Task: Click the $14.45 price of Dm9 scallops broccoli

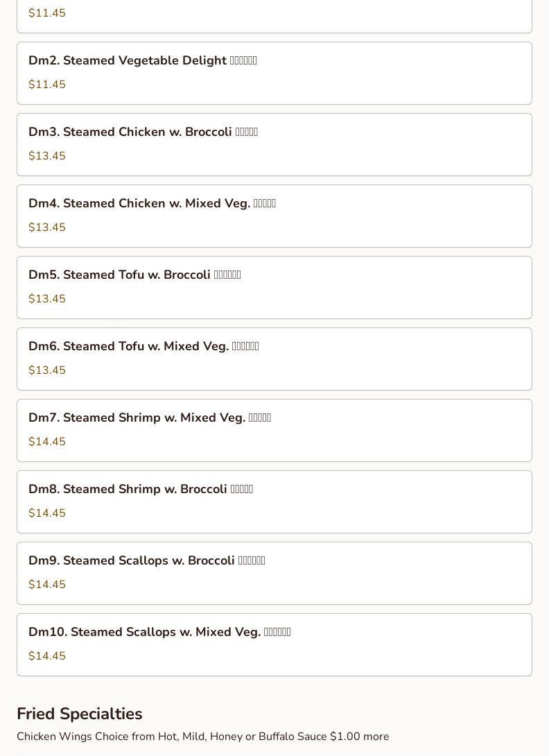Action: pos(47,585)
